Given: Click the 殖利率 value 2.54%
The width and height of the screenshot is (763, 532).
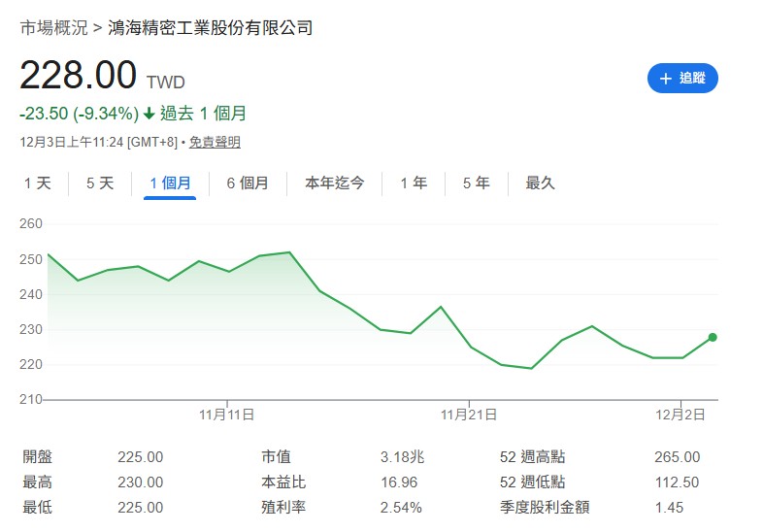Looking at the screenshot, I should tap(401, 508).
